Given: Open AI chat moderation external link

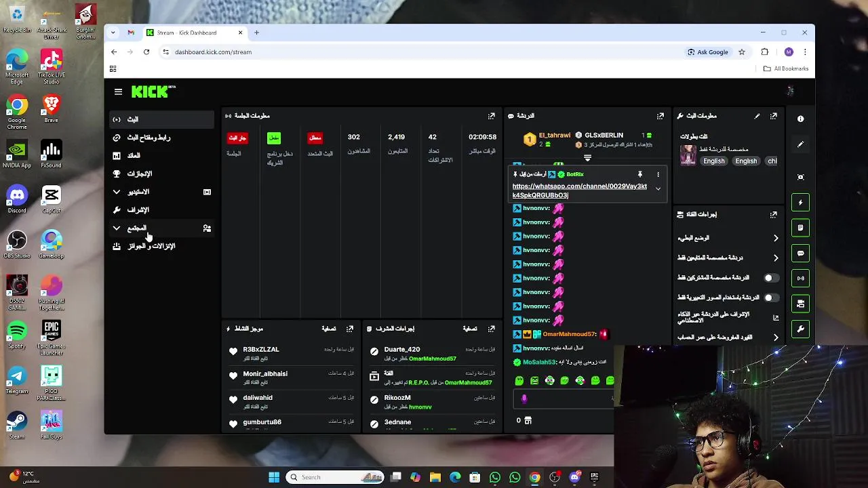Looking at the screenshot, I should [x=776, y=317].
